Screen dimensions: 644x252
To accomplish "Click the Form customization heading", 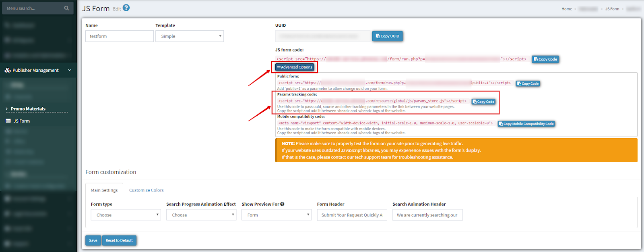I will pyautogui.click(x=111, y=172).
